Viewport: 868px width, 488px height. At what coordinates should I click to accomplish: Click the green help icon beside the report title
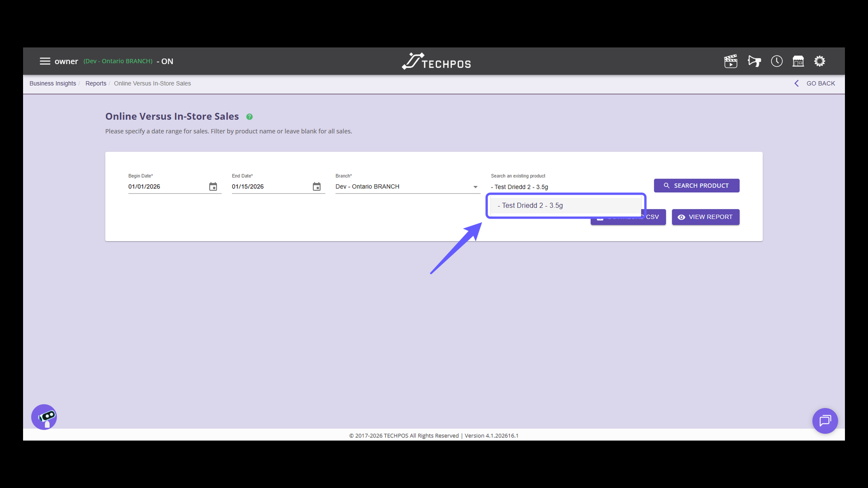tap(249, 117)
